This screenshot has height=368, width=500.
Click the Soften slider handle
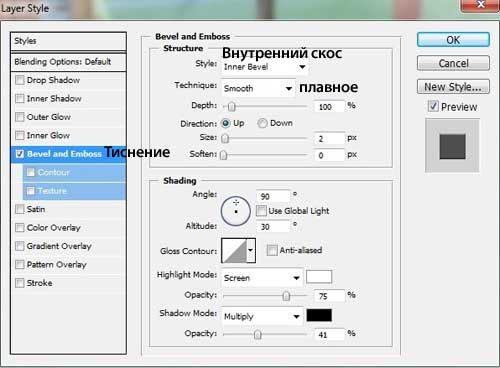tap(223, 155)
